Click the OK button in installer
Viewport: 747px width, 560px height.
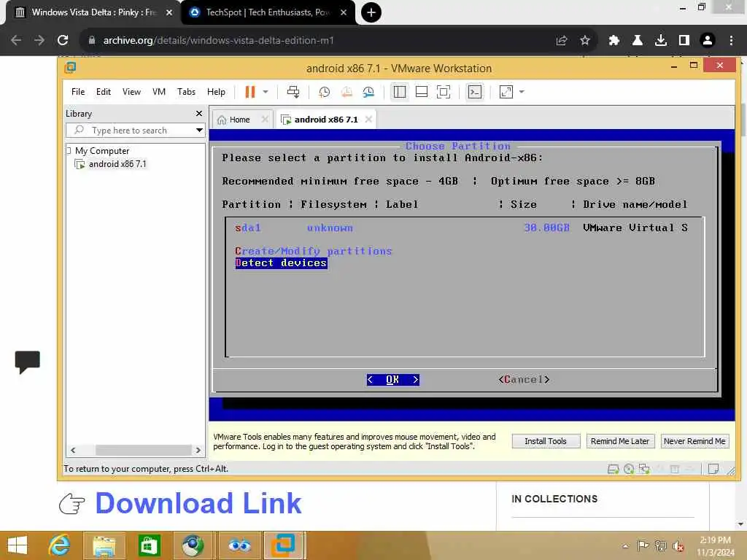[x=393, y=379]
